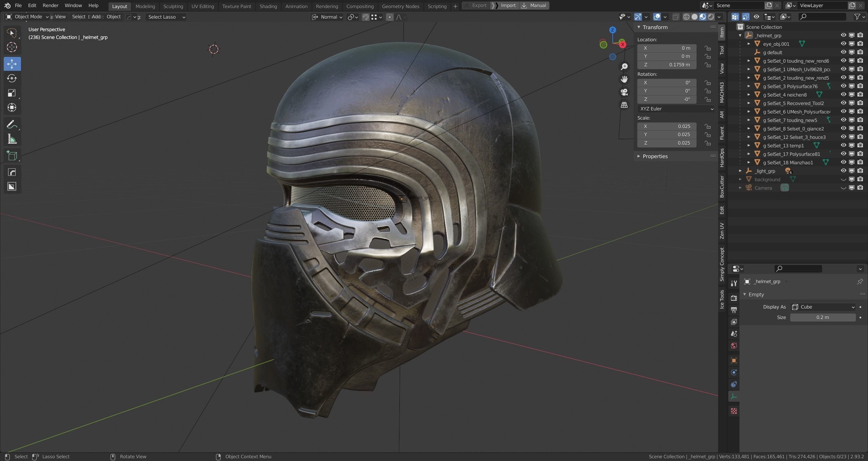Hide _helmet_grp with its eye icon
868x461 pixels.
(843, 35)
